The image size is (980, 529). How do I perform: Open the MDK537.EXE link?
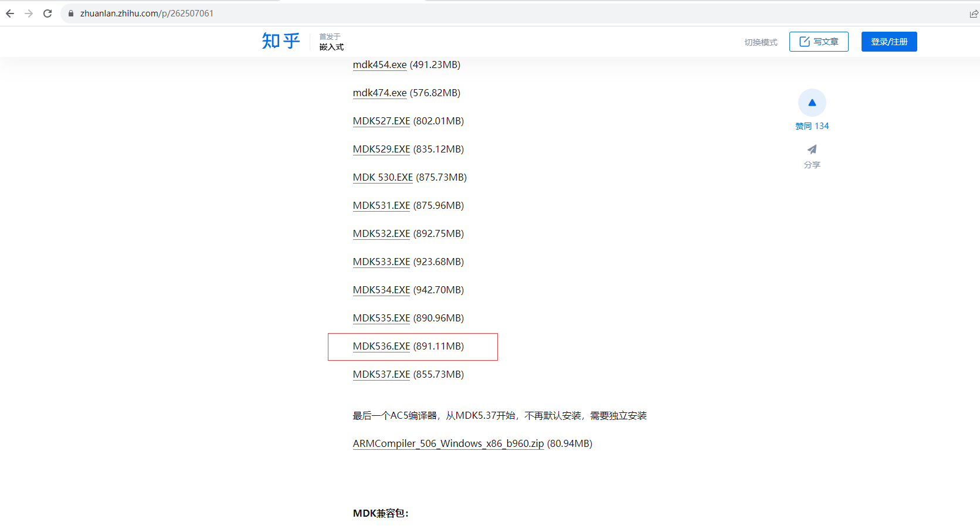pos(381,374)
